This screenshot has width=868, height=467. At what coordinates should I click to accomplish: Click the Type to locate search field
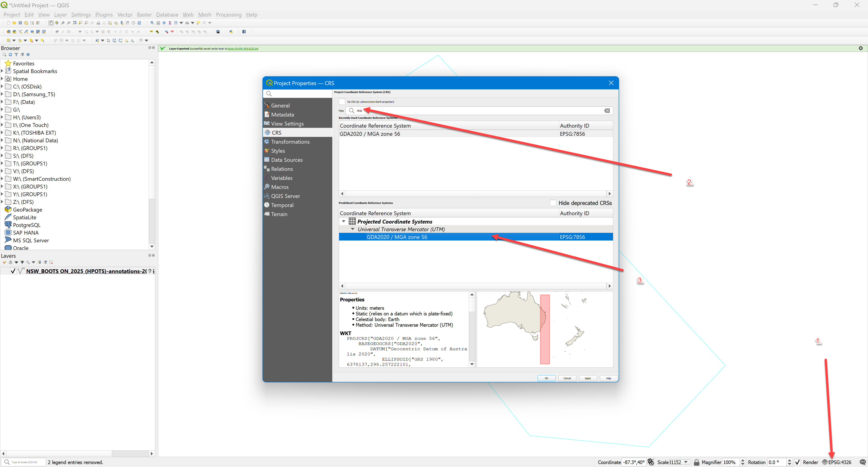[24, 462]
